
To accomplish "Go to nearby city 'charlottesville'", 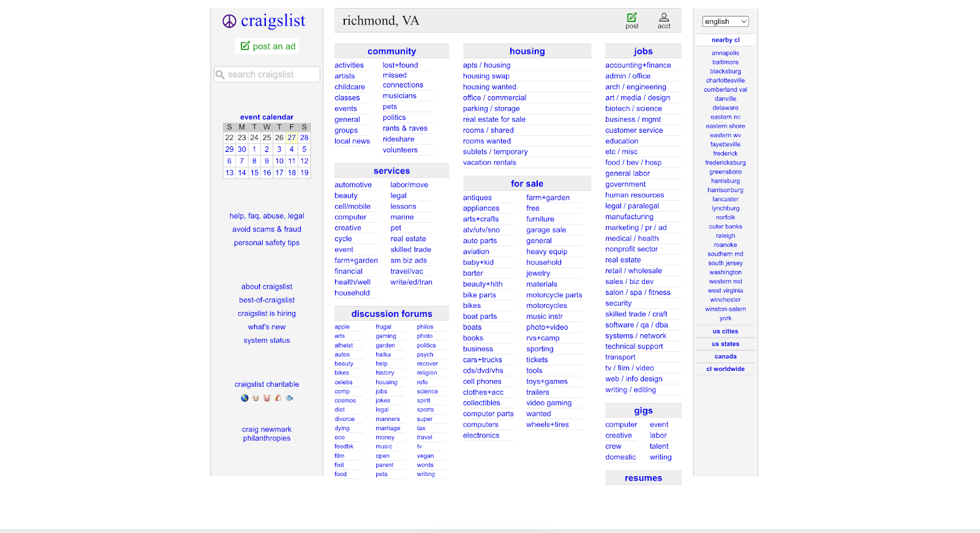I will pyautogui.click(x=725, y=80).
